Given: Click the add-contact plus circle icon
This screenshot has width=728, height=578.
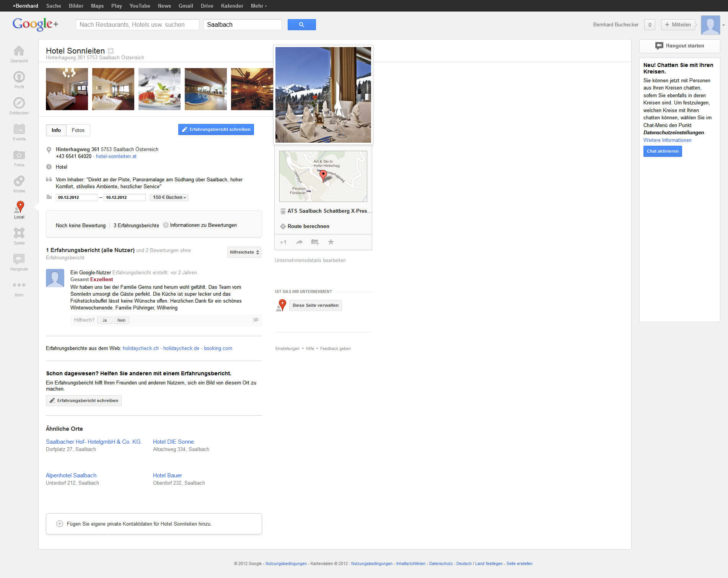Looking at the screenshot, I should pyautogui.click(x=60, y=524).
